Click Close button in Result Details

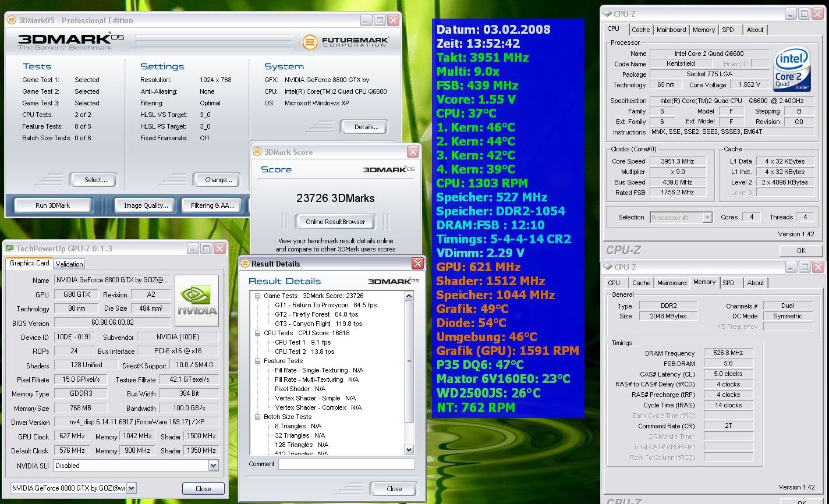(394, 489)
